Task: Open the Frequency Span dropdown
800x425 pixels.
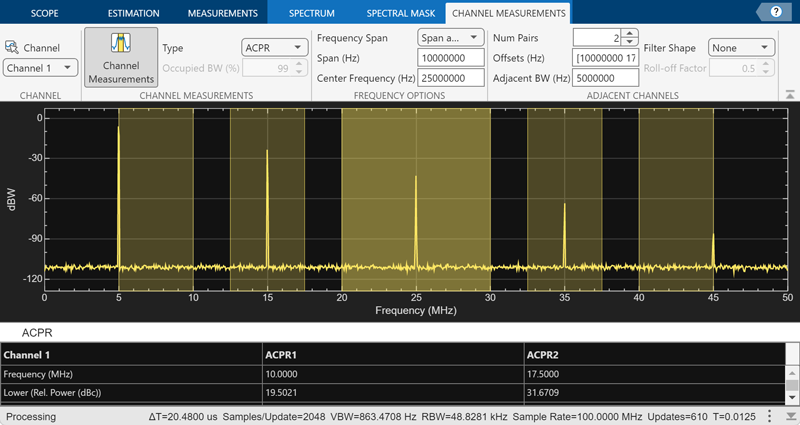Action: click(x=450, y=37)
